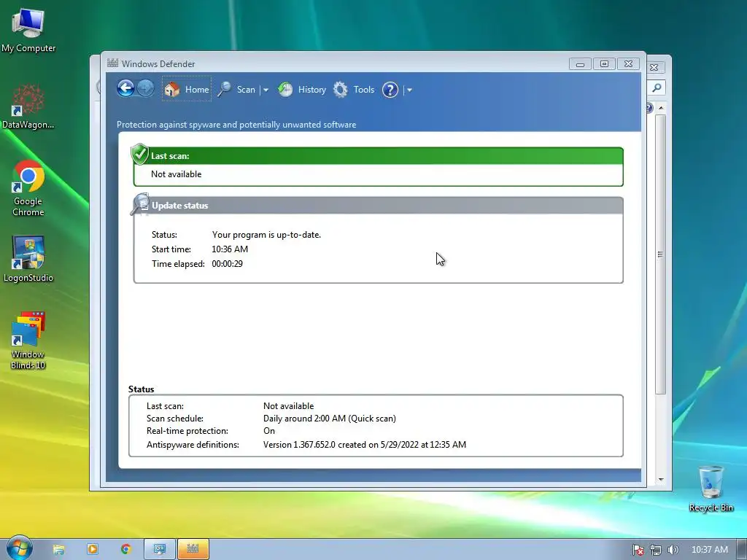Image resolution: width=747 pixels, height=560 pixels.
Task: Click "Daily around 2:00 AM (Quick scan)" text
Action: (x=330, y=419)
